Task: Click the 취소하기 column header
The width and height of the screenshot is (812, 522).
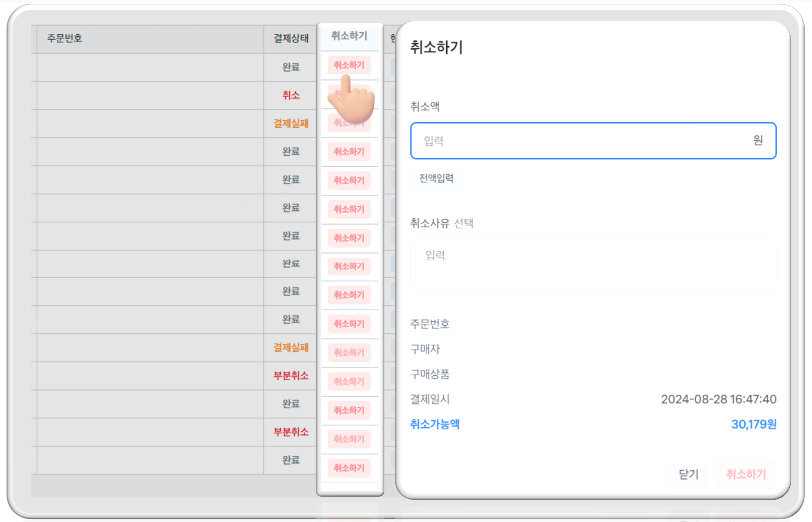Action: click(349, 36)
